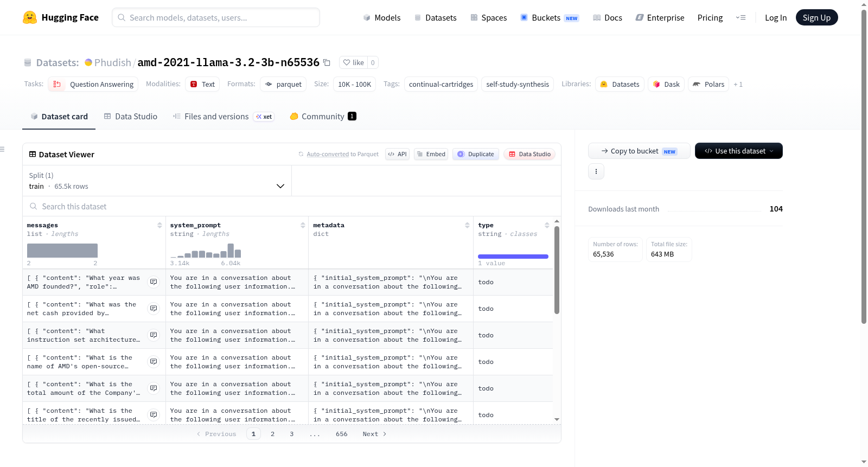Screen dimensions: 868x467
Task: Click the continual-cartridges tag
Action: [x=441, y=84]
